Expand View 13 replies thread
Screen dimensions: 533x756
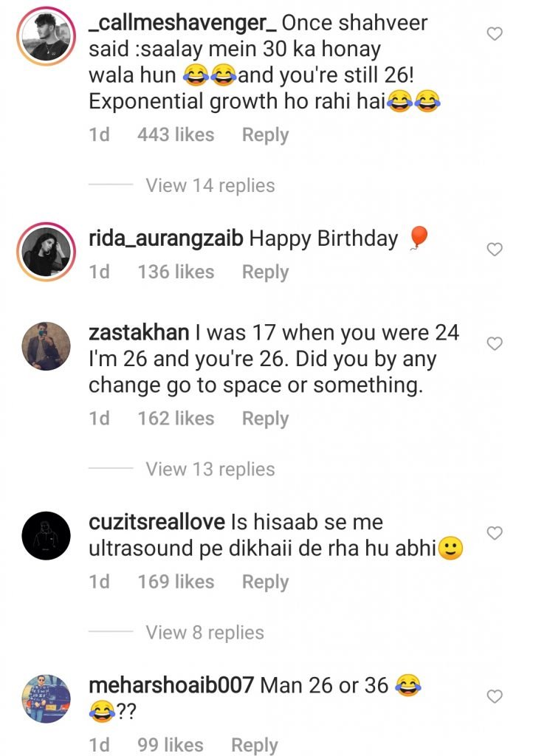[210, 469]
